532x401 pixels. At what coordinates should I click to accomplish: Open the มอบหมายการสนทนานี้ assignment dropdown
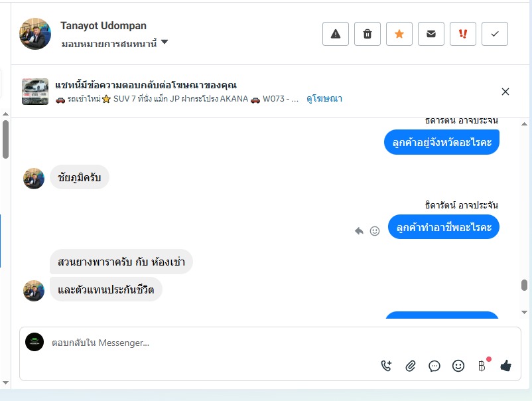114,43
